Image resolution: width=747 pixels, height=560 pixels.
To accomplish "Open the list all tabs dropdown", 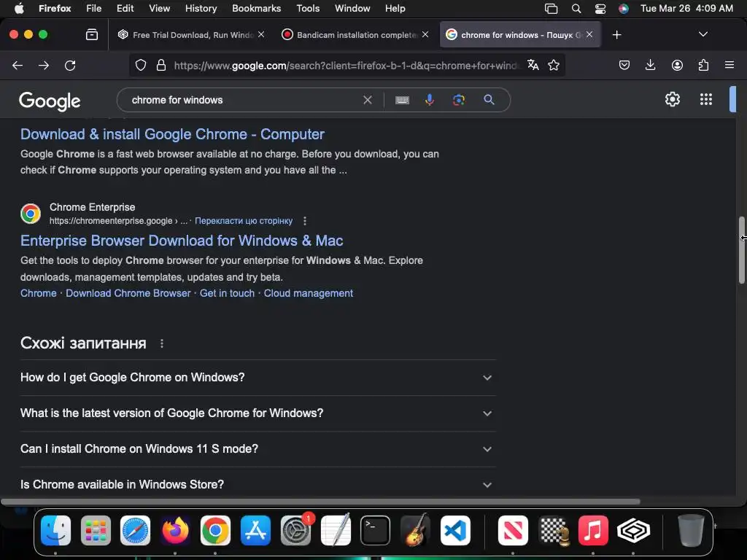I will click(x=703, y=34).
